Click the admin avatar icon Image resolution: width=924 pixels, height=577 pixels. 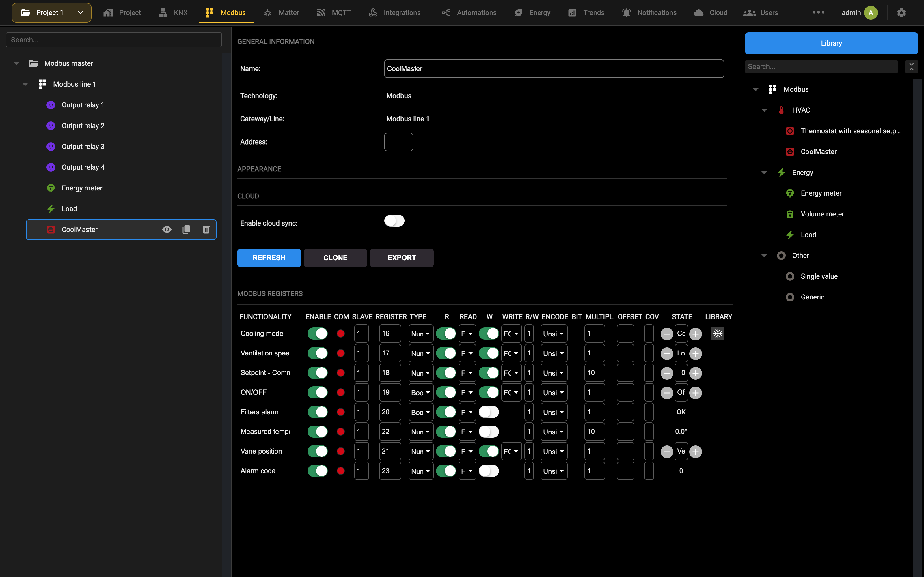pos(871,13)
